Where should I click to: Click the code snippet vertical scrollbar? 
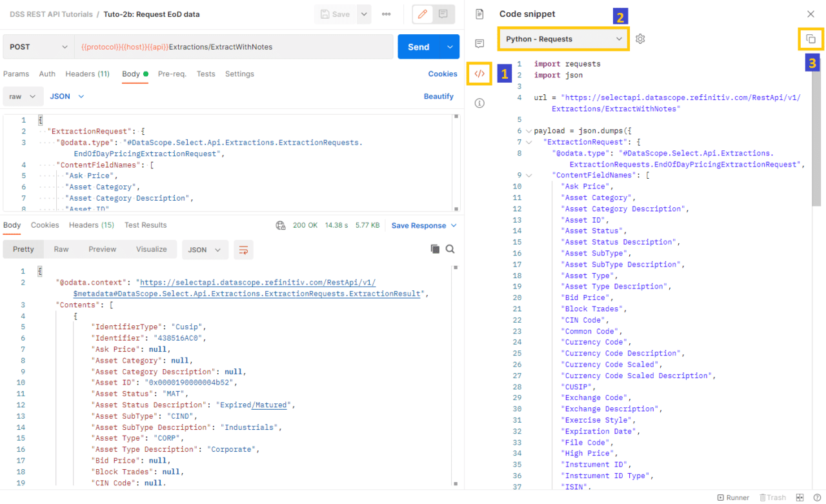click(x=816, y=132)
